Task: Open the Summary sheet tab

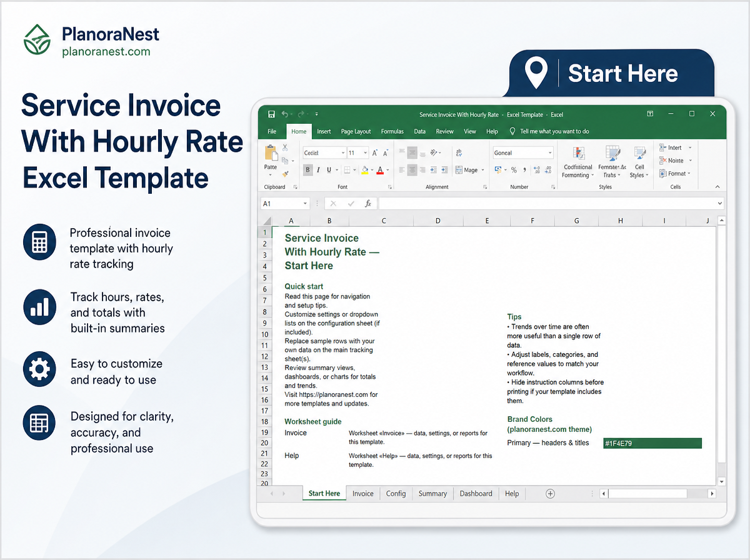Action: point(432,494)
